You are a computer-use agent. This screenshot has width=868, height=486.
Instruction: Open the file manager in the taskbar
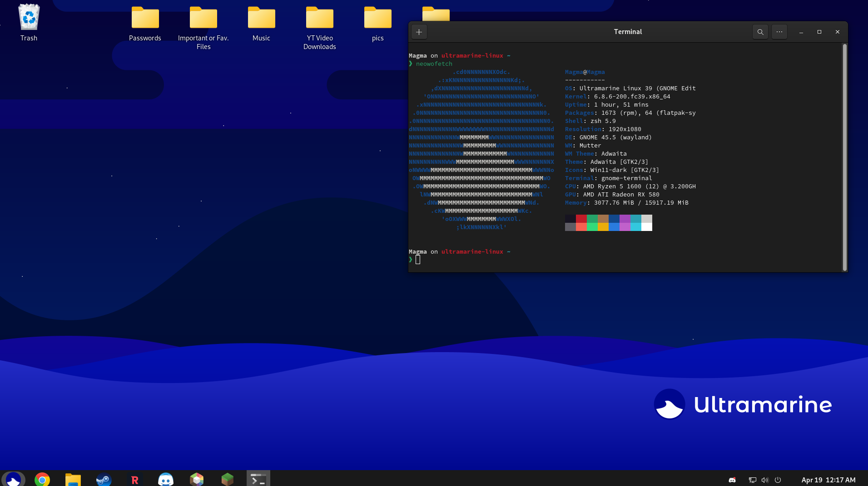(x=73, y=479)
